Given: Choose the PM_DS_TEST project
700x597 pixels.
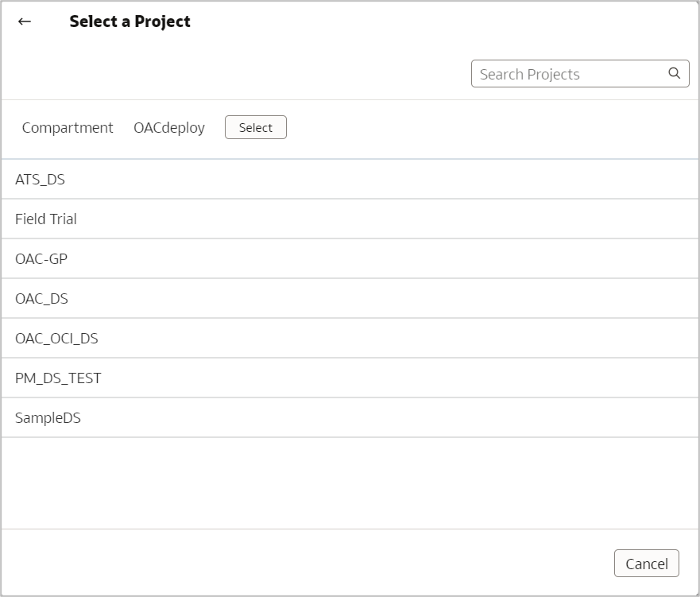Looking at the screenshot, I should pos(58,378).
